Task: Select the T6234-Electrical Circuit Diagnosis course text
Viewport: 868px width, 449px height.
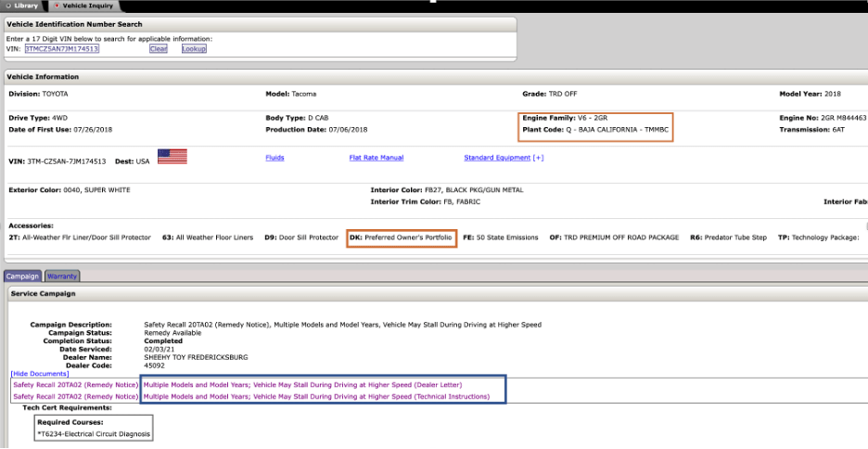Action: click(94, 434)
